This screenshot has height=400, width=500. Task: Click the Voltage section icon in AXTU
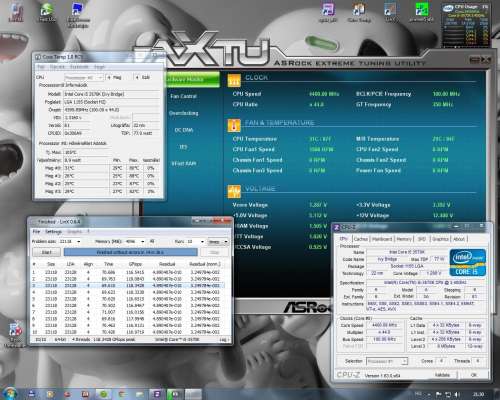pos(234,191)
